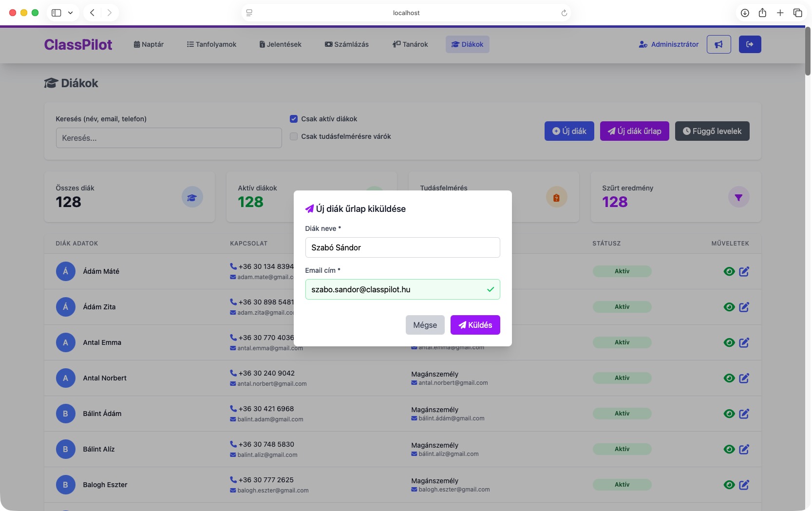The width and height of the screenshot is (812, 511).
Task: Click graduation cap icon in Összes diák card
Action: pos(192,197)
